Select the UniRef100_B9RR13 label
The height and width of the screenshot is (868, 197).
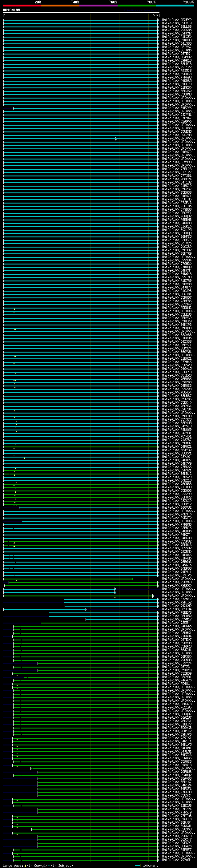tap(177, 60)
